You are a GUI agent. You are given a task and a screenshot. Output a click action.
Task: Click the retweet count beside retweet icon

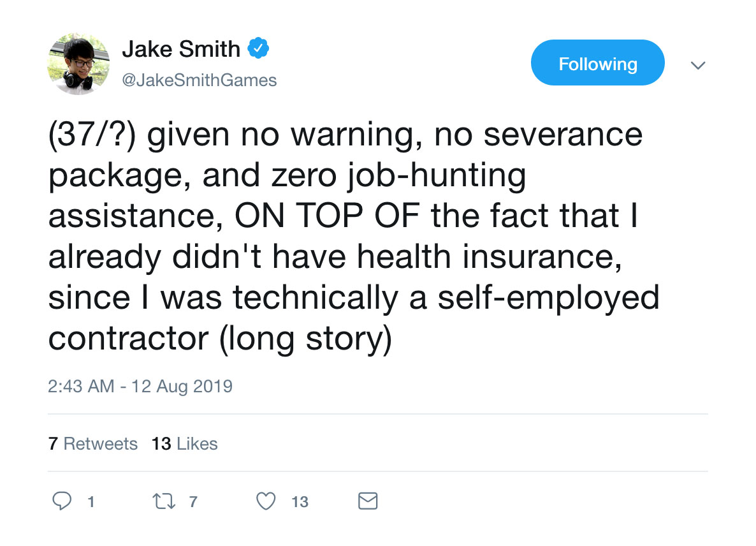(193, 502)
